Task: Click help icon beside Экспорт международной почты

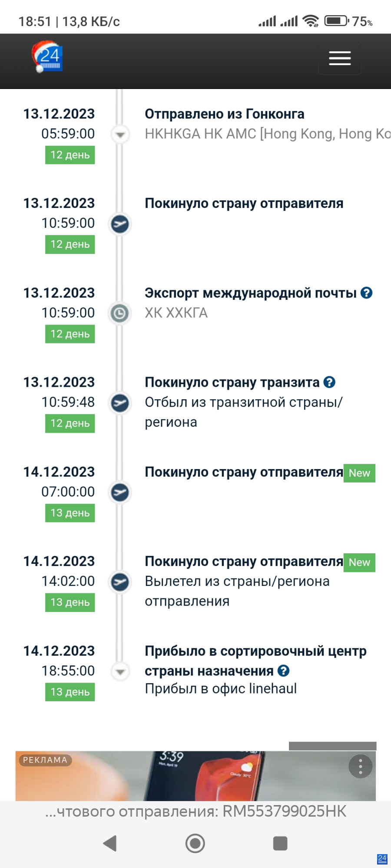Action: [367, 293]
